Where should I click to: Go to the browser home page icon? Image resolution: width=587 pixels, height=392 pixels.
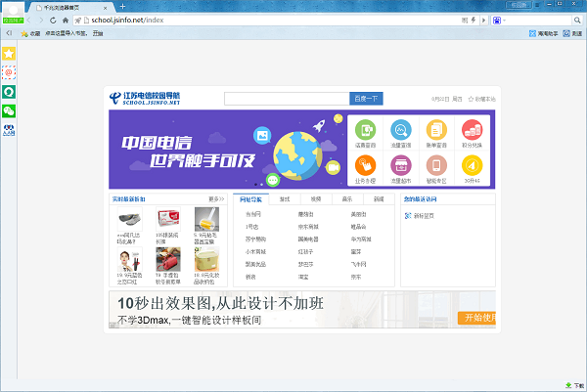pos(66,21)
